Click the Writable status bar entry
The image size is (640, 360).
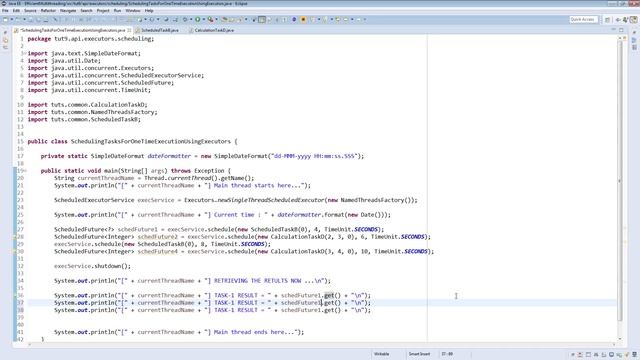tap(382, 354)
